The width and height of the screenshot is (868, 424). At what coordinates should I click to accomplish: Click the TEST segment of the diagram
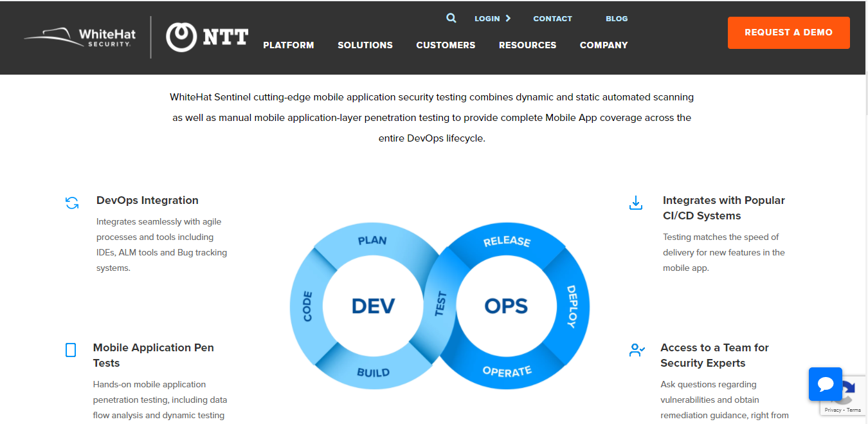[x=440, y=304]
